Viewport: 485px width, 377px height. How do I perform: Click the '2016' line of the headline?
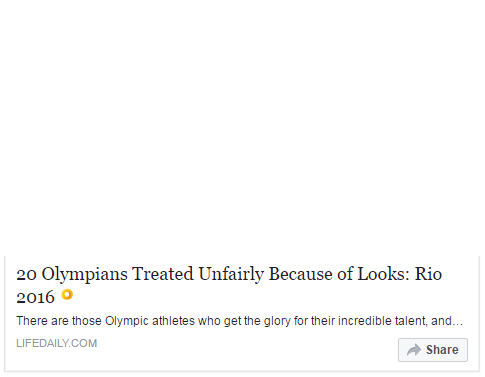point(35,297)
